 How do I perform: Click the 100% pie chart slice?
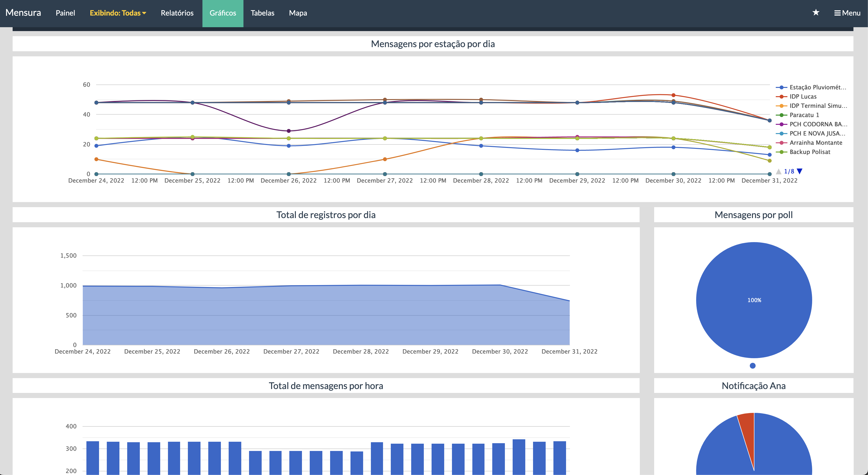tap(754, 300)
